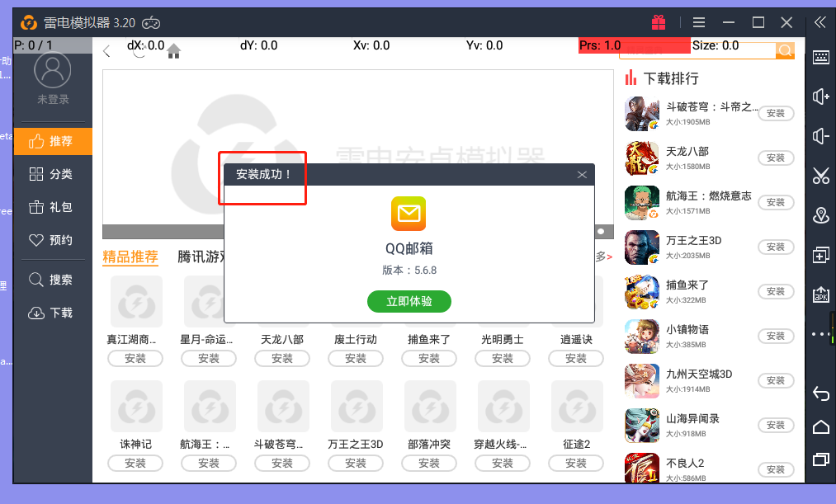Screen dimensions: 836x504
Task: Click the install APK icon
Action: click(x=821, y=294)
